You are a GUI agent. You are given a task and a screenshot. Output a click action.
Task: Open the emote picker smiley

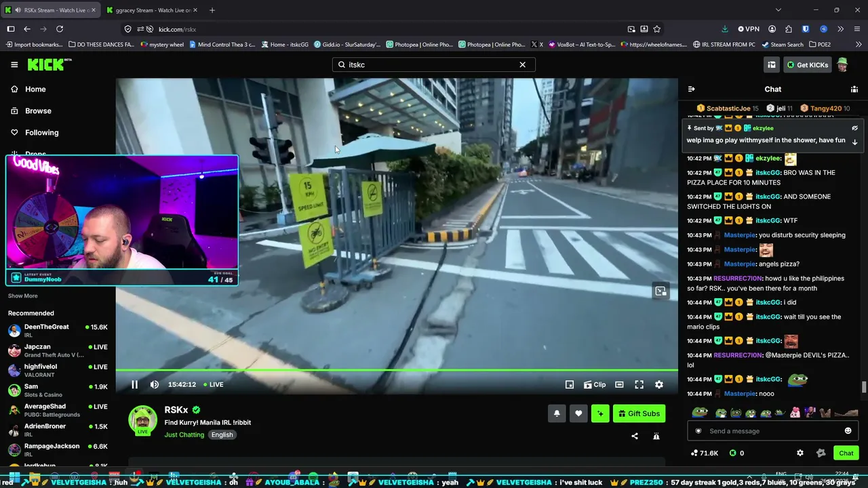[848, 431]
